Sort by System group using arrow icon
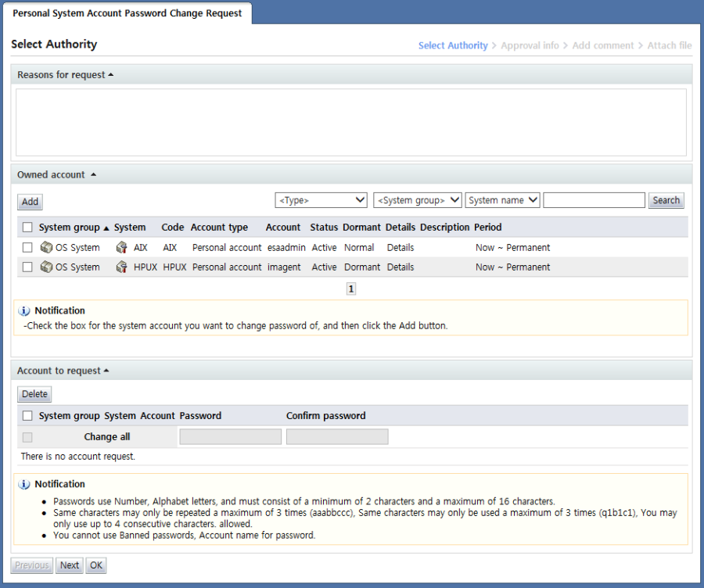The image size is (704, 588). 106,228
